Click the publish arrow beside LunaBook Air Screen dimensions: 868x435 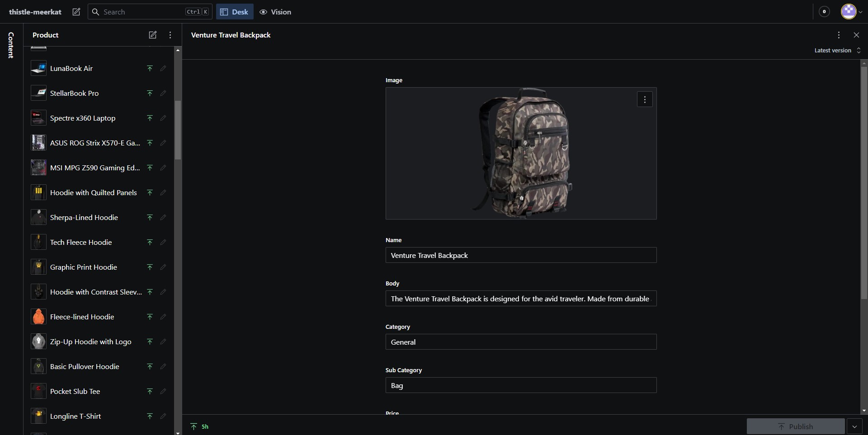pyautogui.click(x=150, y=68)
